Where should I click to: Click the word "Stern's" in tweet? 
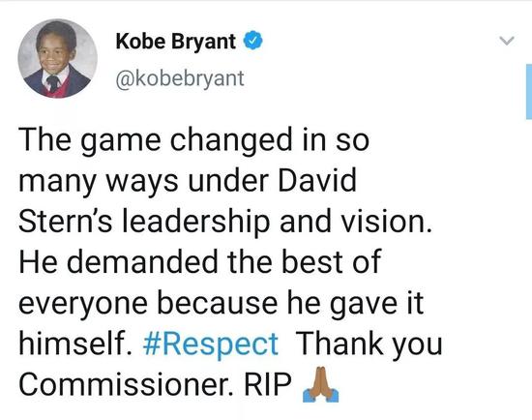65,222
